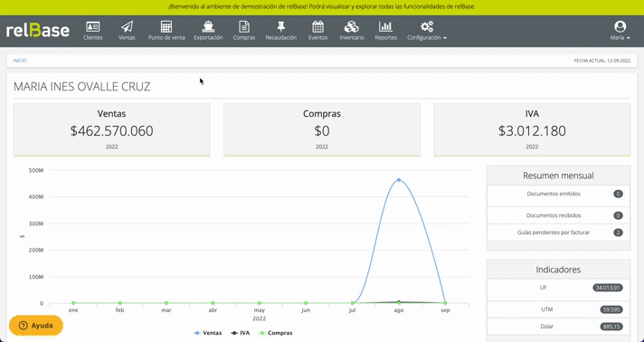Select the Documentos emitidos row
The width and height of the screenshot is (644, 342).
(x=558, y=195)
